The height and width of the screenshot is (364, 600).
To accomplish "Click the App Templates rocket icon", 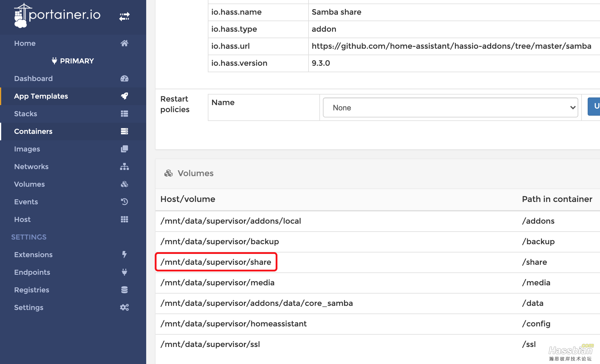I will (124, 96).
